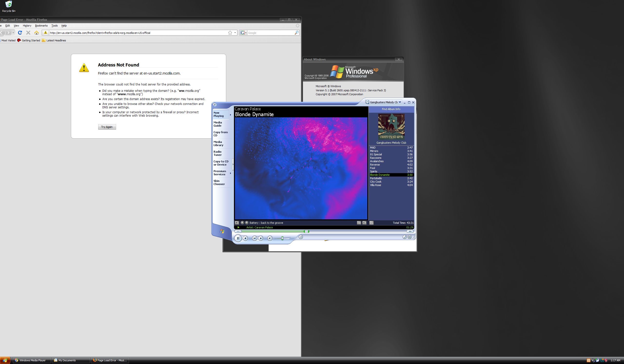Select the track City Cook in playlist
This screenshot has width=624, height=364.
391,182
